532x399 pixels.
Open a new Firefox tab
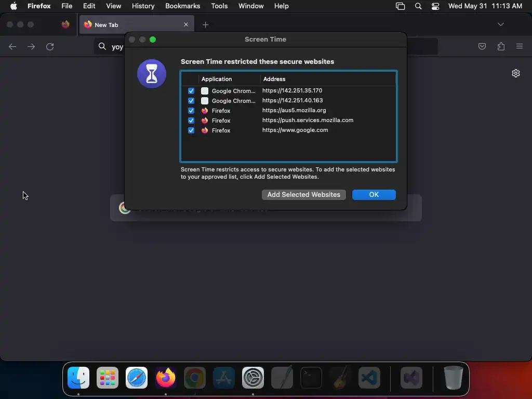[205, 25]
